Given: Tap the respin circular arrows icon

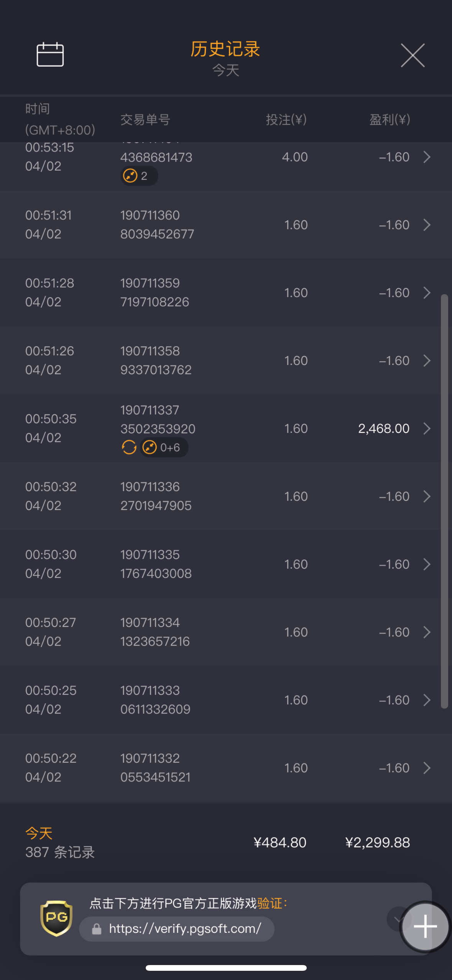Looking at the screenshot, I should tap(129, 447).
